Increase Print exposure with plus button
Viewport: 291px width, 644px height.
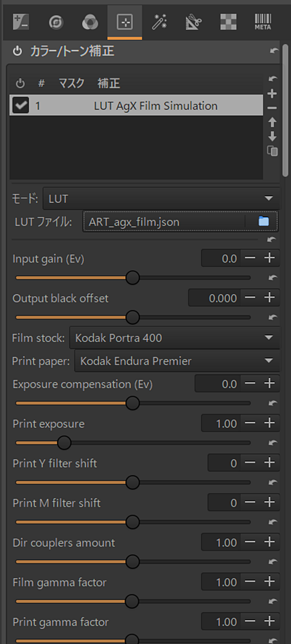point(269,423)
